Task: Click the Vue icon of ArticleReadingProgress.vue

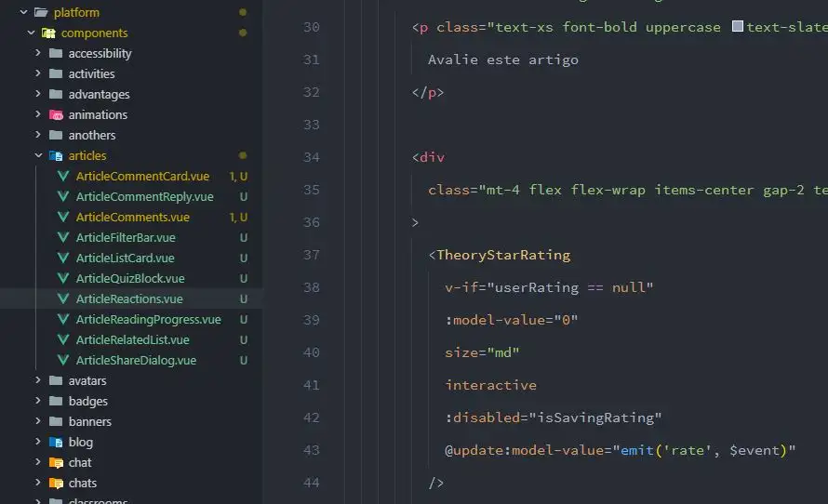Action: [x=63, y=319]
